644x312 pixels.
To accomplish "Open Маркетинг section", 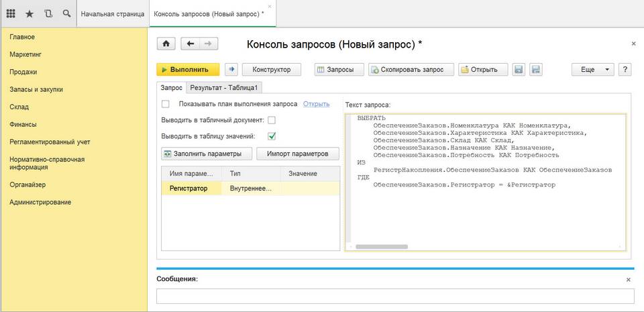I will [x=25, y=54].
